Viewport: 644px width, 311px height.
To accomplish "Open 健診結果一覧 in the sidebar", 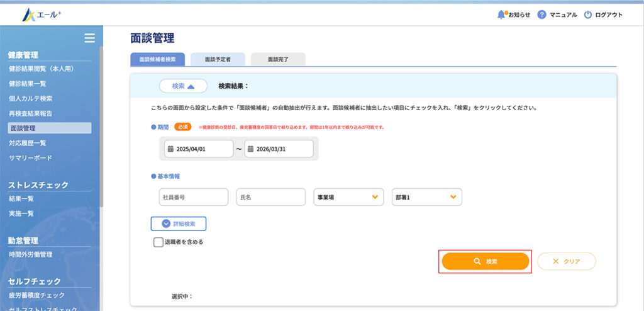I will coord(28,83).
